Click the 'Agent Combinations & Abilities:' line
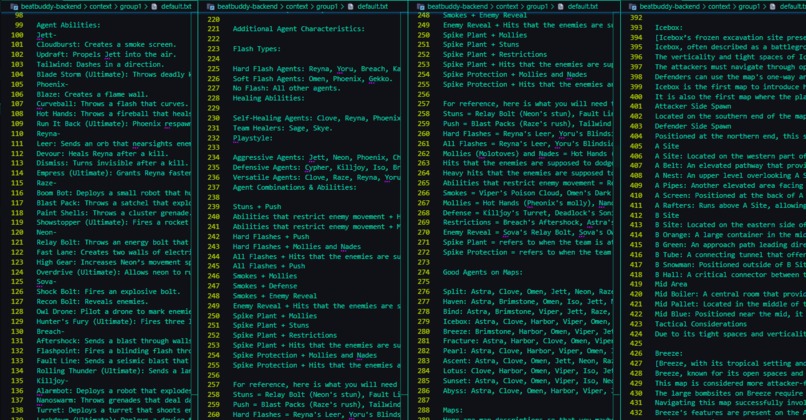Screen dimensions: 806x420 point(295,187)
